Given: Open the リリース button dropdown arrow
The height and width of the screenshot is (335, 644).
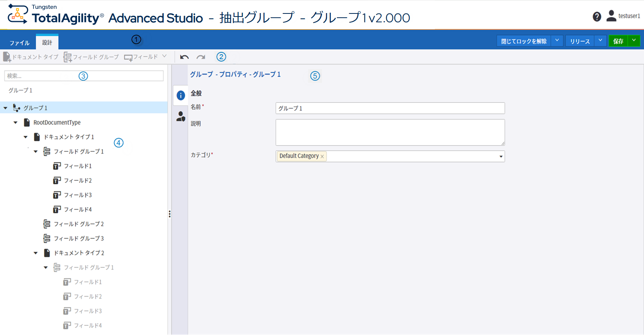Looking at the screenshot, I should pyautogui.click(x=600, y=41).
